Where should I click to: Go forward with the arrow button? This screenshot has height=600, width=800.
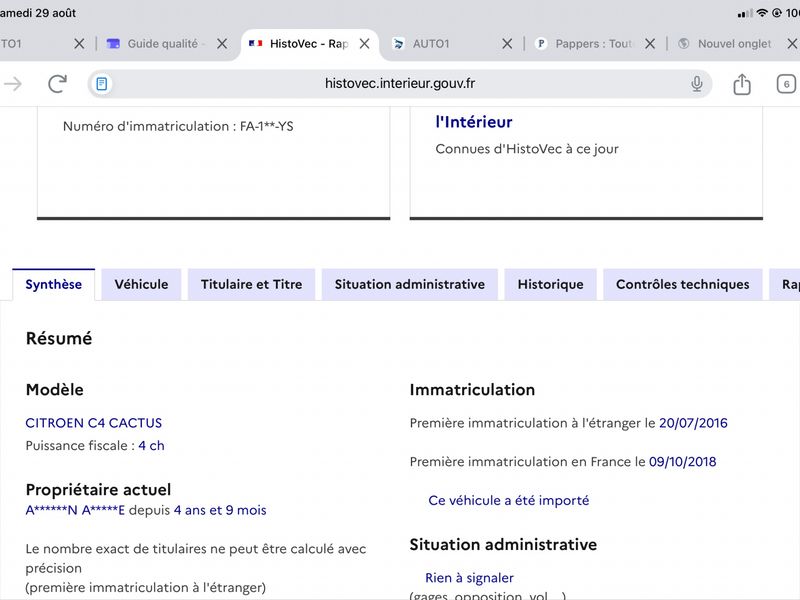12,84
